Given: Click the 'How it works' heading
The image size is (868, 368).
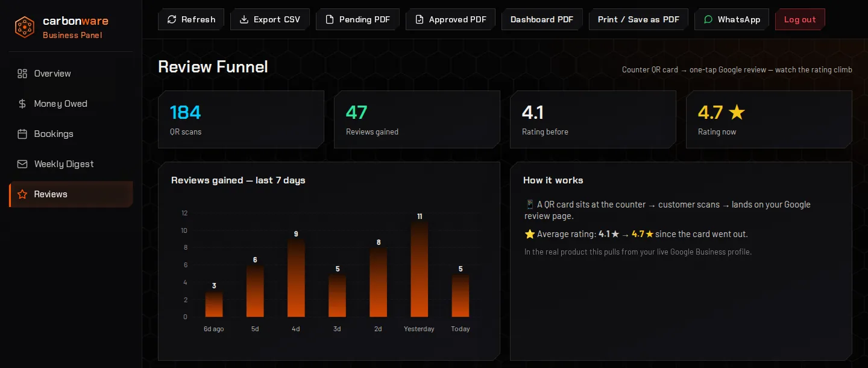Looking at the screenshot, I should [553, 180].
